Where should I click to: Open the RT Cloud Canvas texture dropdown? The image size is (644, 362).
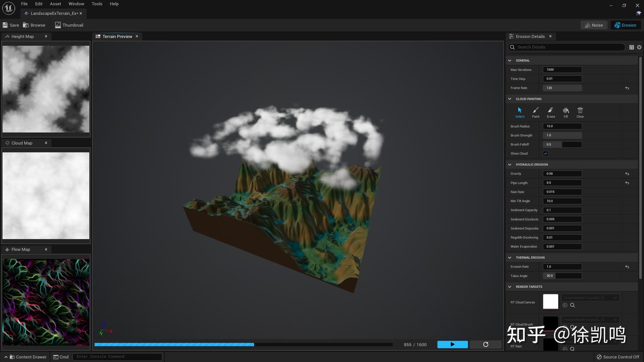pyautogui.click(x=590, y=297)
